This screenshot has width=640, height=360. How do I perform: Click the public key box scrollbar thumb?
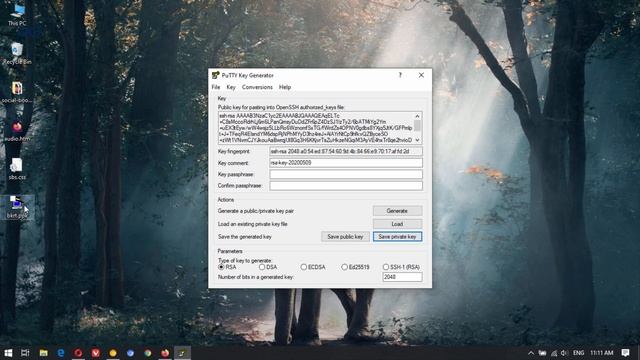[x=417, y=125]
